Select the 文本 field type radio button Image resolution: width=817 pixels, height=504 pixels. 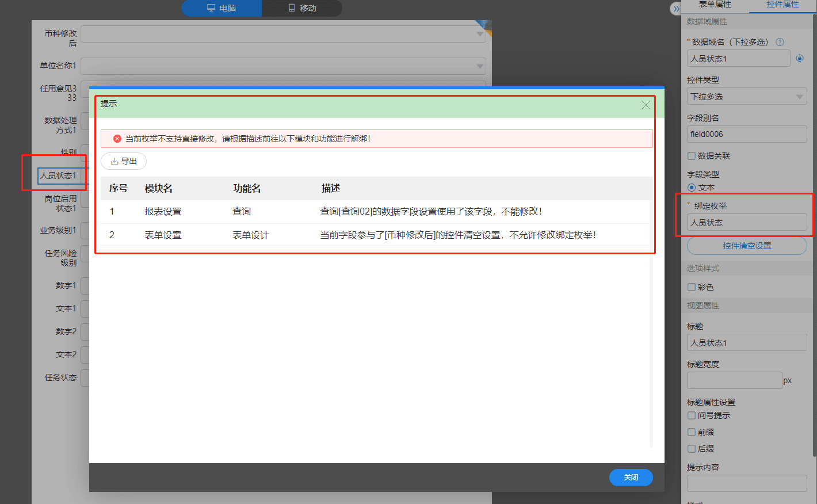coord(692,188)
